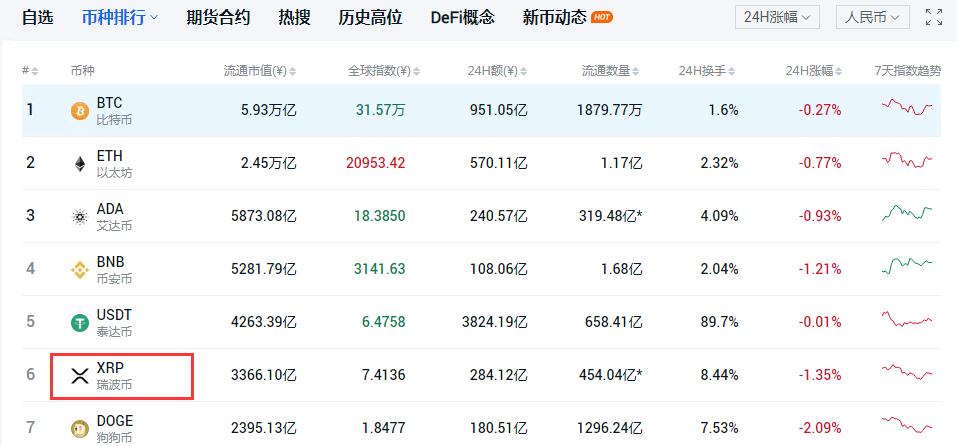Click the Ethereum ETH coin icon
Image resolution: width=957 pixels, height=446 pixels.
point(80,163)
